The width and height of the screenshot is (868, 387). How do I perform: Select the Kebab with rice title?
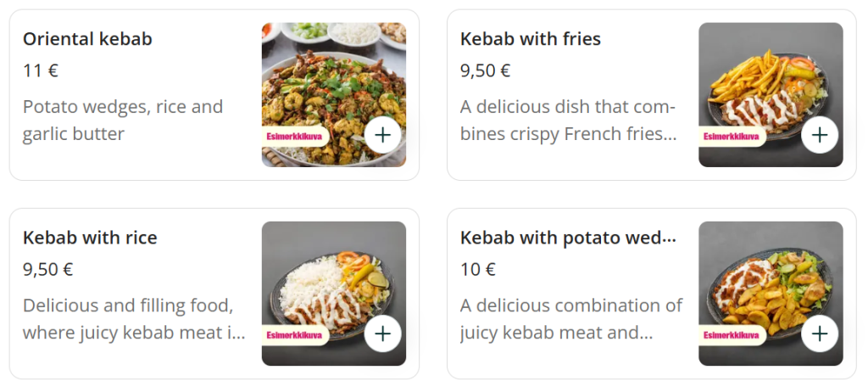(90, 238)
